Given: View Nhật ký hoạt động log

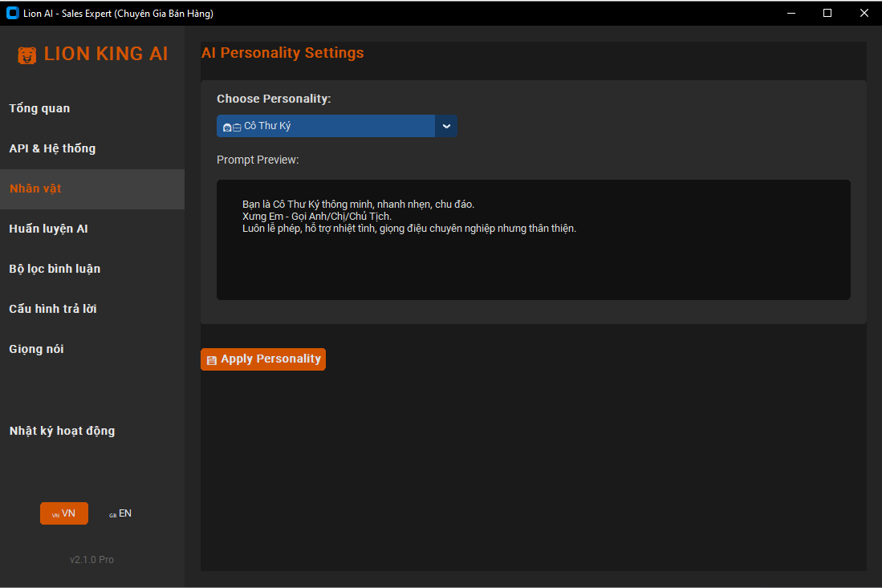Looking at the screenshot, I should click(x=62, y=431).
